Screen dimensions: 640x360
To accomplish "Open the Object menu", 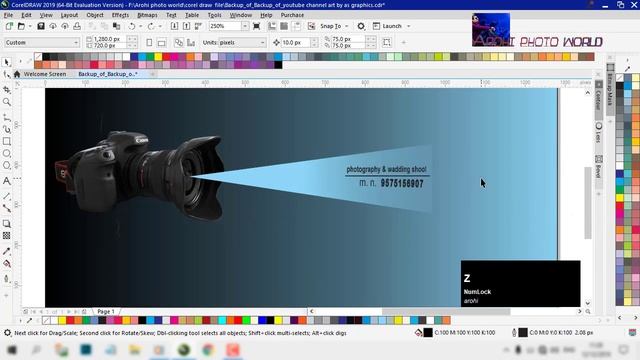I will [x=95, y=15].
